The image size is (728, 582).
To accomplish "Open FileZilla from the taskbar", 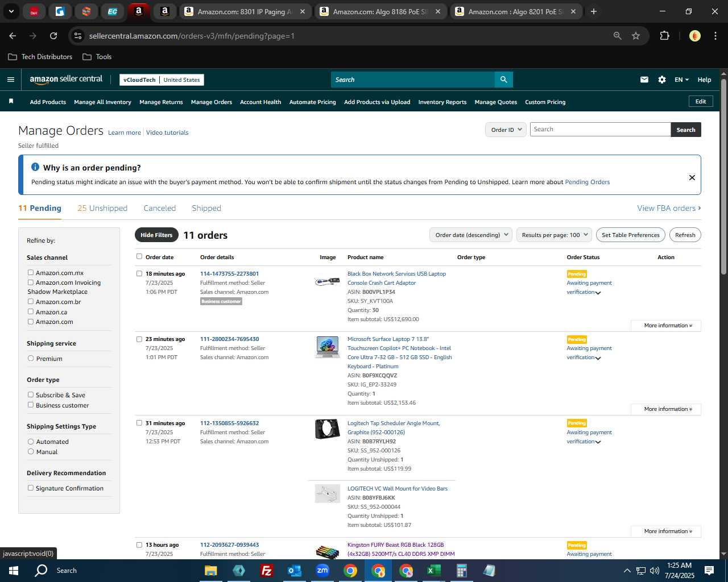I will click(x=266, y=571).
